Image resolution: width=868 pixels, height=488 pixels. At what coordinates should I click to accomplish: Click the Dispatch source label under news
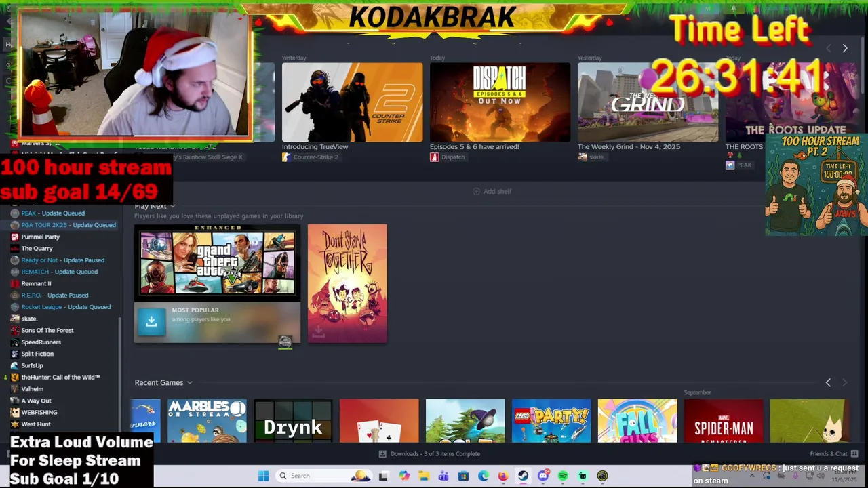pos(453,157)
